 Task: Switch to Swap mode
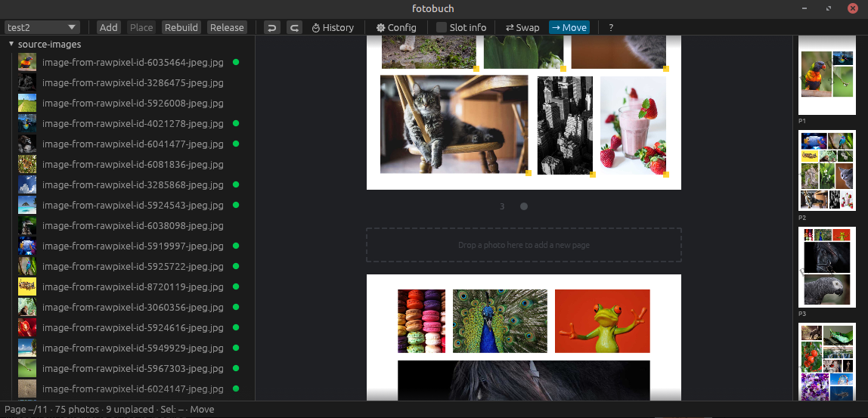pos(522,27)
